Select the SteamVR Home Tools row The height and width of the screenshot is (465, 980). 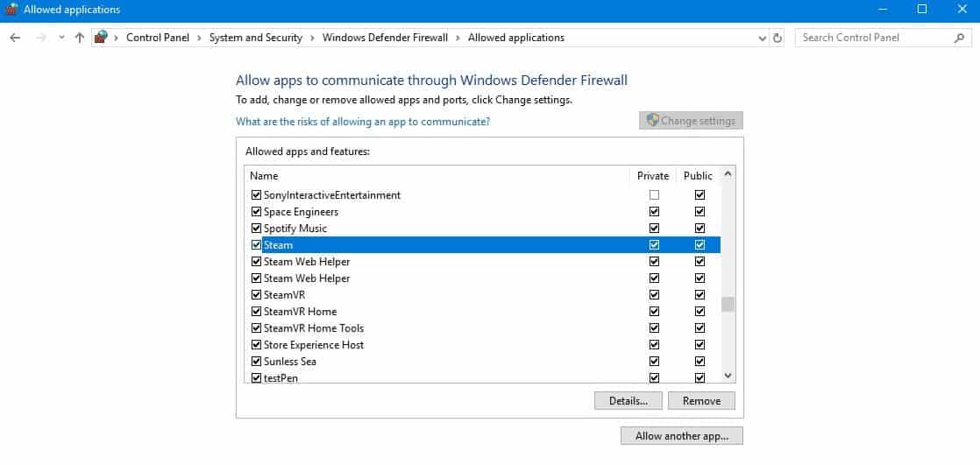(x=482, y=328)
